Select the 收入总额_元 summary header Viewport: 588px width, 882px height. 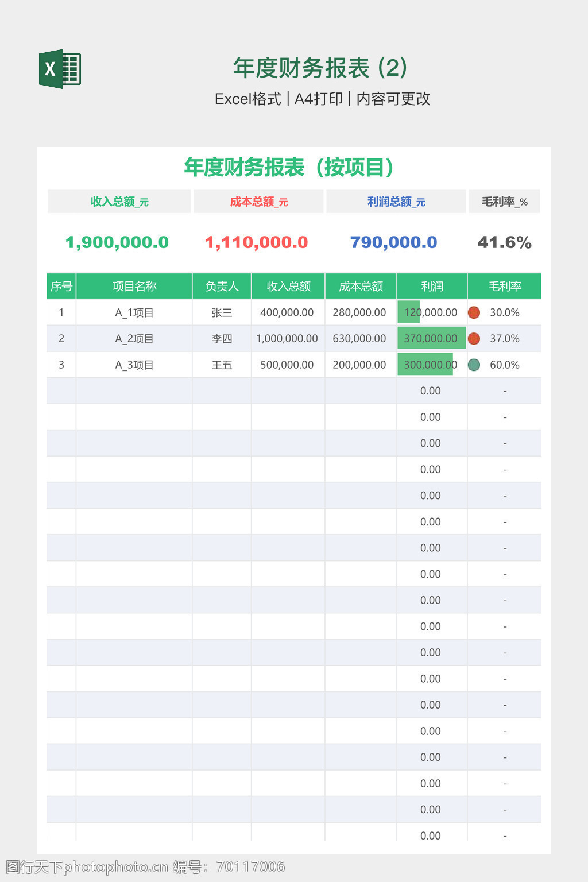119,202
